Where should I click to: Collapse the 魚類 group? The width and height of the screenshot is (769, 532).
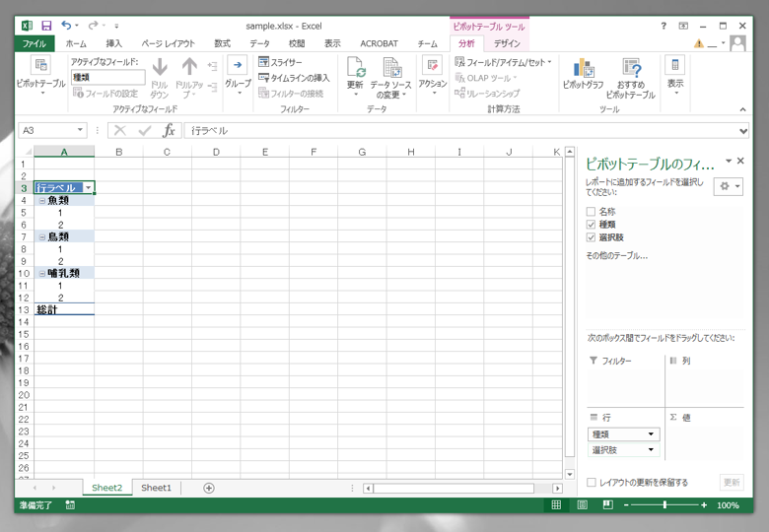coord(42,200)
